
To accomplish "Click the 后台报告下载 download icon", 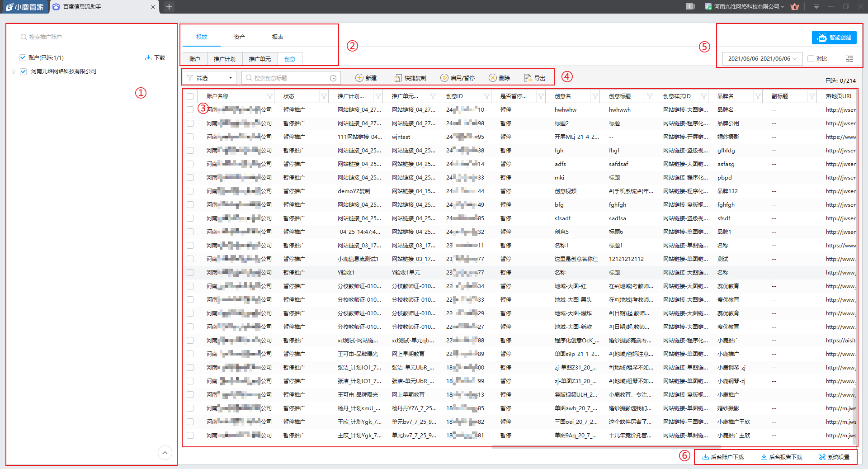I will [764, 457].
